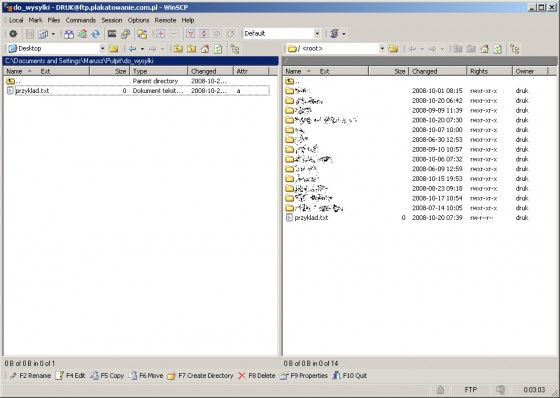Sort local panel by Size column
560x398 pixels.
coord(109,71)
